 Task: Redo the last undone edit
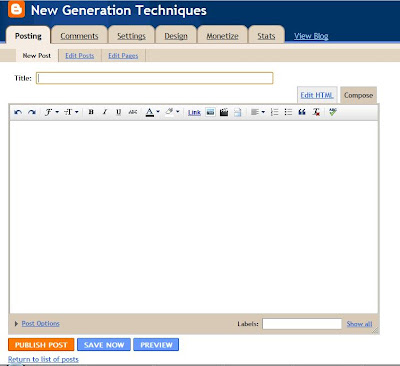[x=32, y=112]
